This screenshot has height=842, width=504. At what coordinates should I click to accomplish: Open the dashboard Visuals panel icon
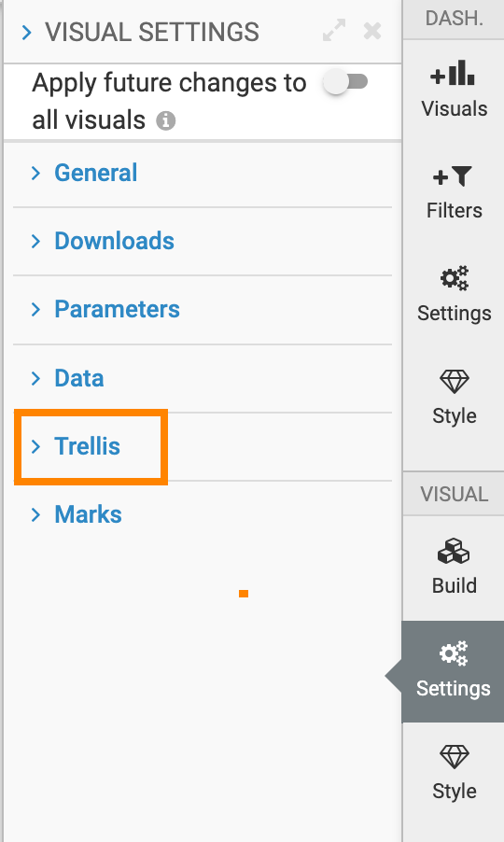452,74
